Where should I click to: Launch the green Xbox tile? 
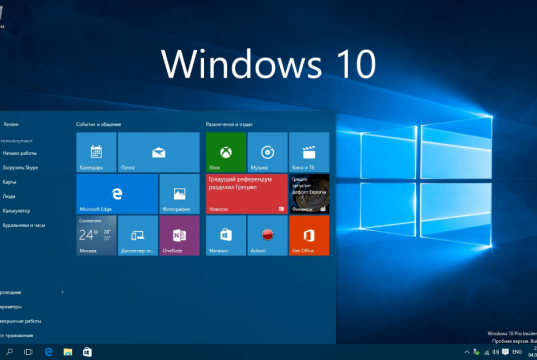point(226,152)
